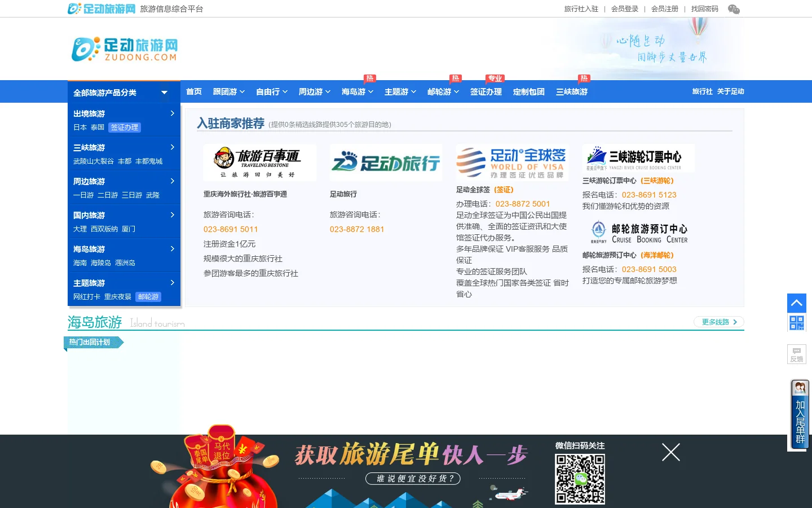This screenshot has height=508, width=812.
Task: Open the 重庆夜景 link
Action: click(118, 297)
